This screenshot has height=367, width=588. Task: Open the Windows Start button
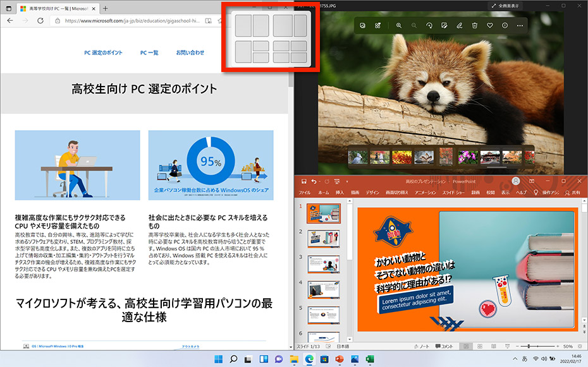coord(218,359)
